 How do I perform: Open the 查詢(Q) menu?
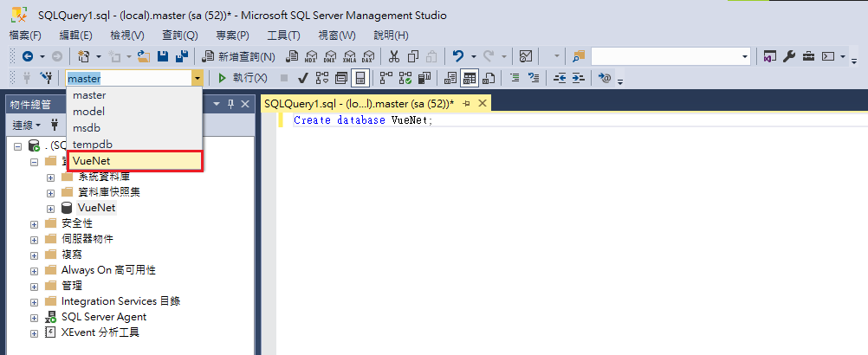coord(180,35)
